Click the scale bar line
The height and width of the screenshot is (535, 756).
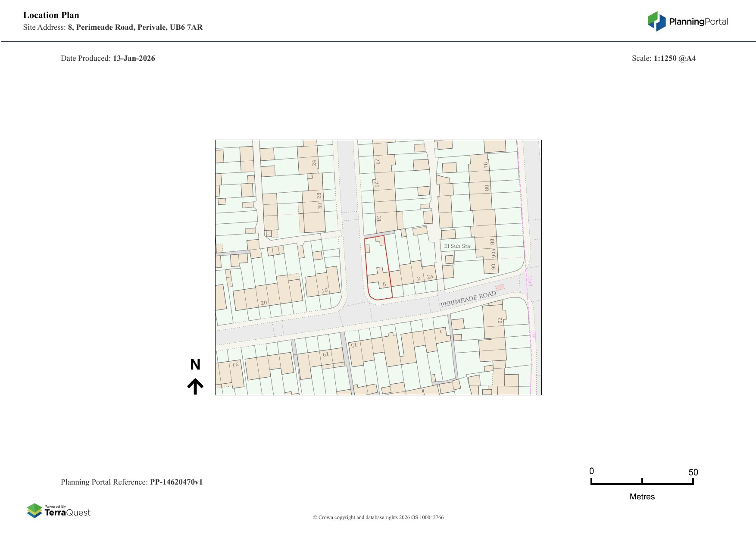click(642, 484)
